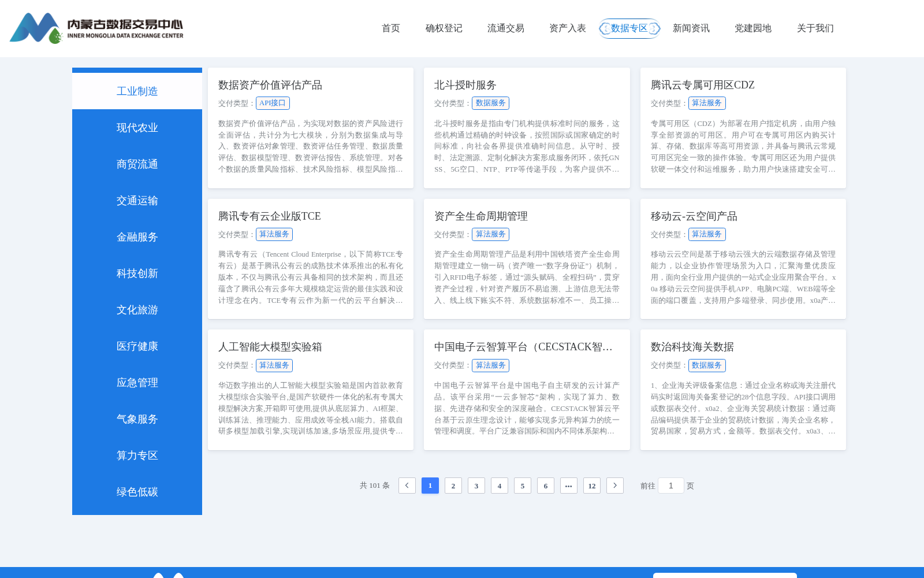Open the 腾讯专有云企业版TCE card title

tap(269, 216)
